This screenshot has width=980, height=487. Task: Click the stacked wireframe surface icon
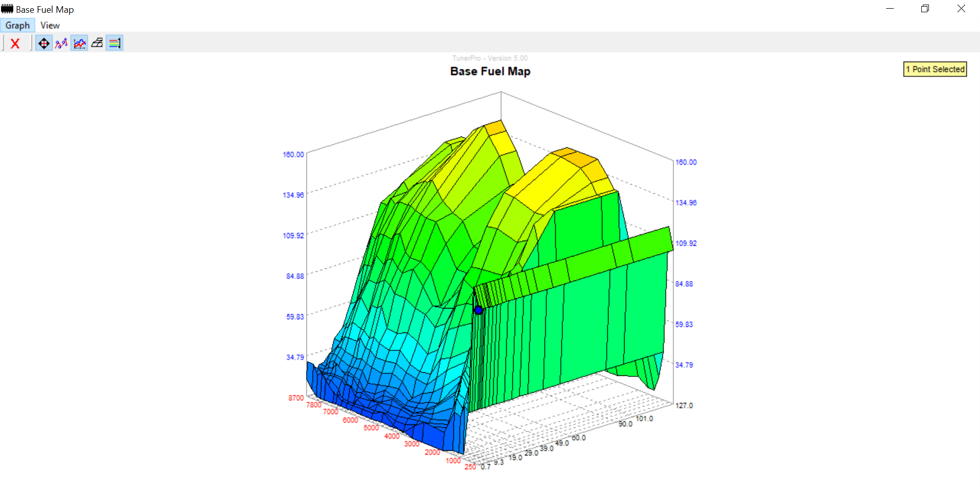click(97, 44)
